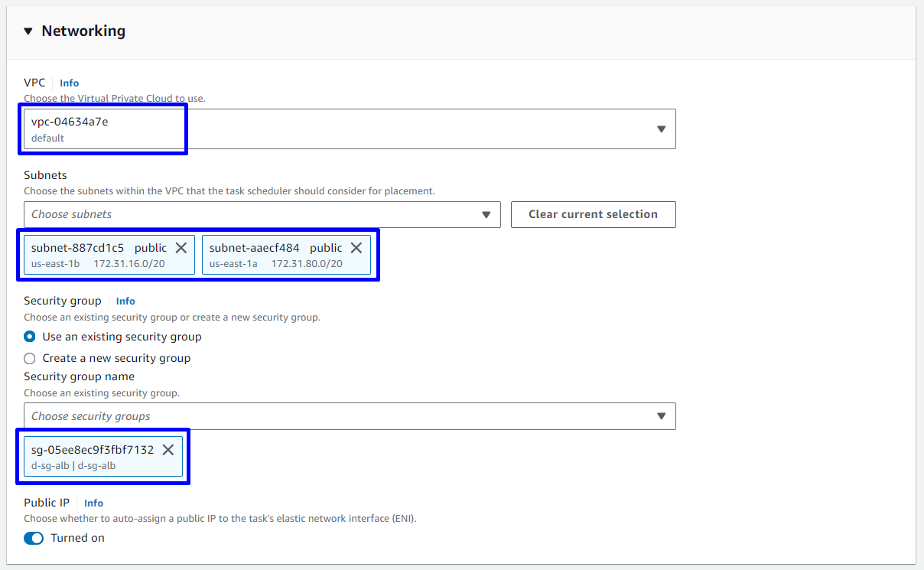Click 'Clear current selection' button
924x570 pixels.
593,215
